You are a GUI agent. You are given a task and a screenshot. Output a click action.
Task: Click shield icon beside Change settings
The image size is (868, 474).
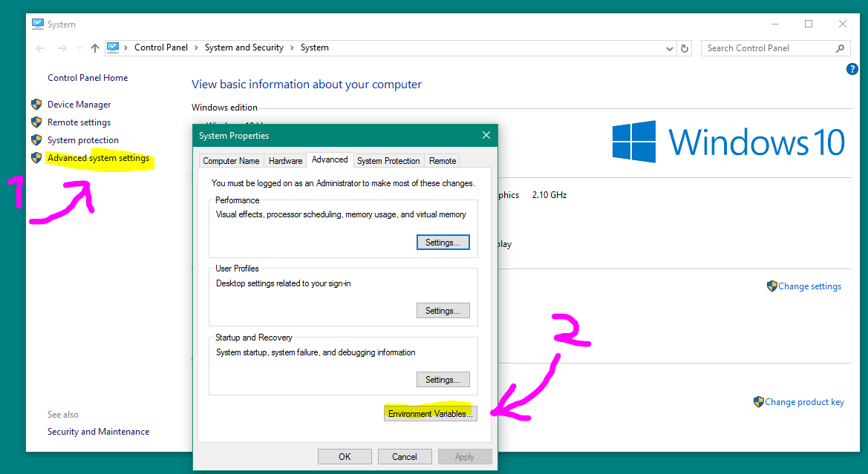click(771, 286)
